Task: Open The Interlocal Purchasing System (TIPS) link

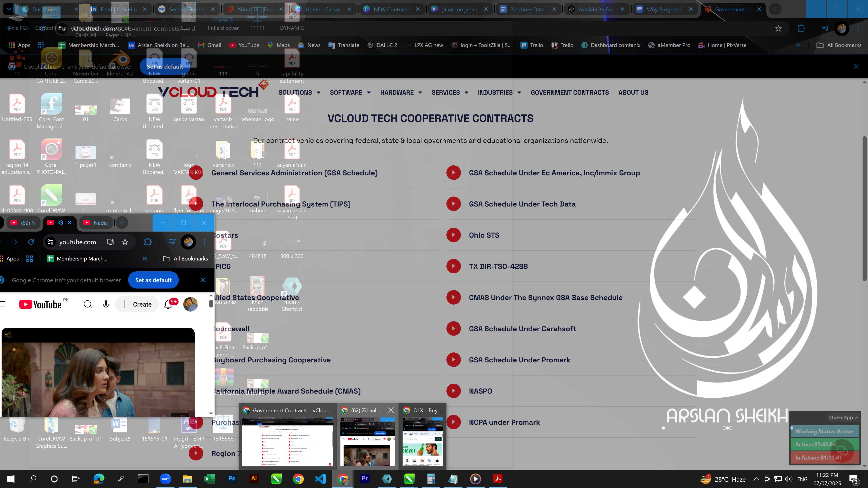Action: click(x=281, y=204)
